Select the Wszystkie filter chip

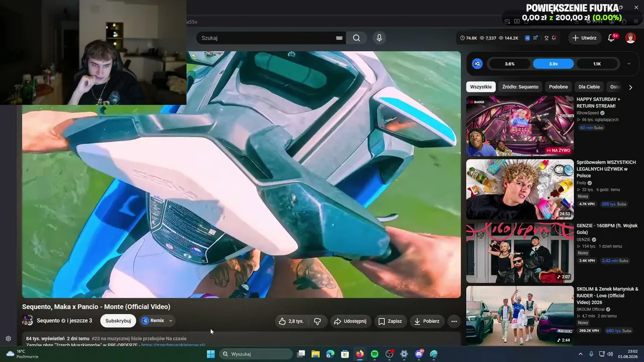(x=480, y=87)
